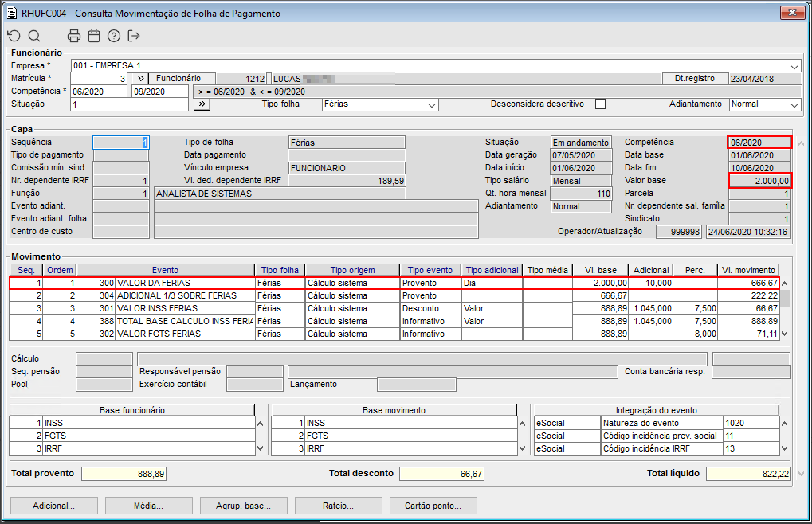This screenshot has width=812, height=524.
Task: Click the Evento column header in Movimento
Action: coord(165,270)
